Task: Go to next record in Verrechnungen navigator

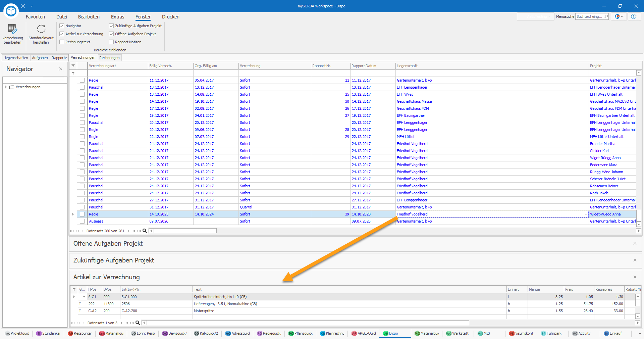Action: tap(129, 231)
